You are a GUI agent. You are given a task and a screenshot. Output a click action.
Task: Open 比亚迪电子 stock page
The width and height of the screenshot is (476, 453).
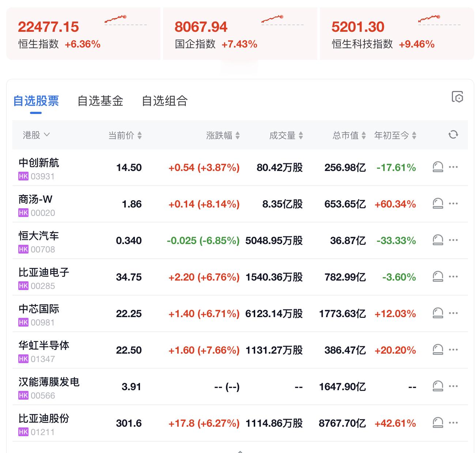[44, 272]
